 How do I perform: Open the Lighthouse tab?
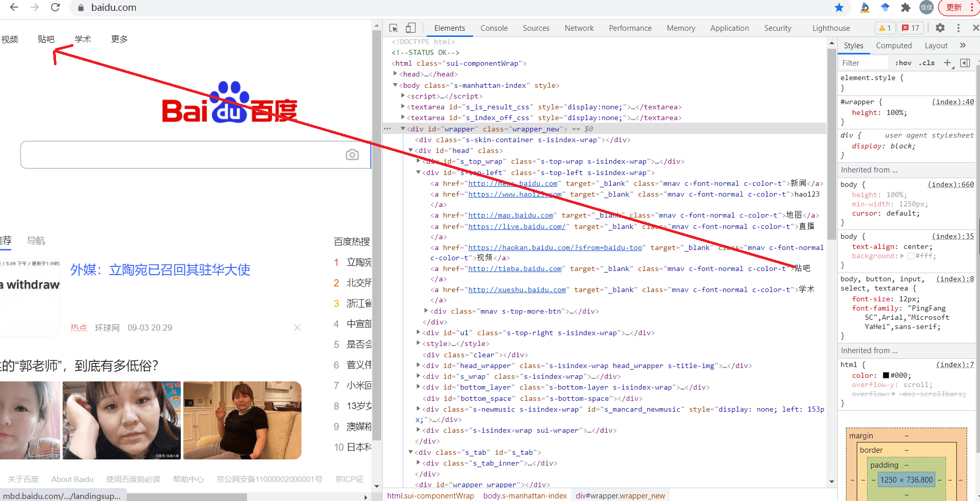pos(831,28)
